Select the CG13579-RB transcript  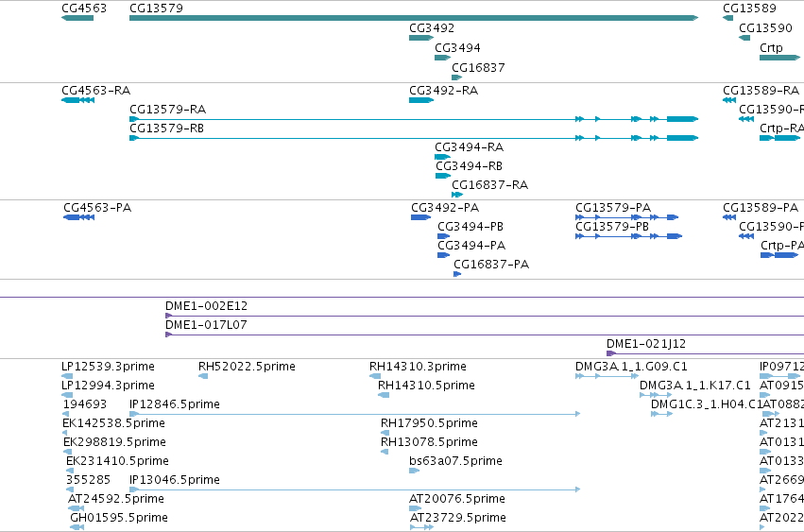tap(414, 138)
